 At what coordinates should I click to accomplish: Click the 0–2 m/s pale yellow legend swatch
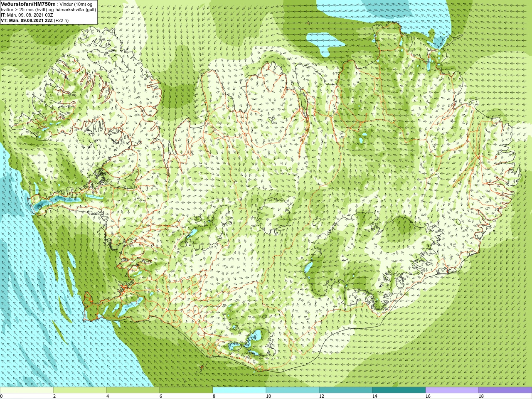pos(27,390)
